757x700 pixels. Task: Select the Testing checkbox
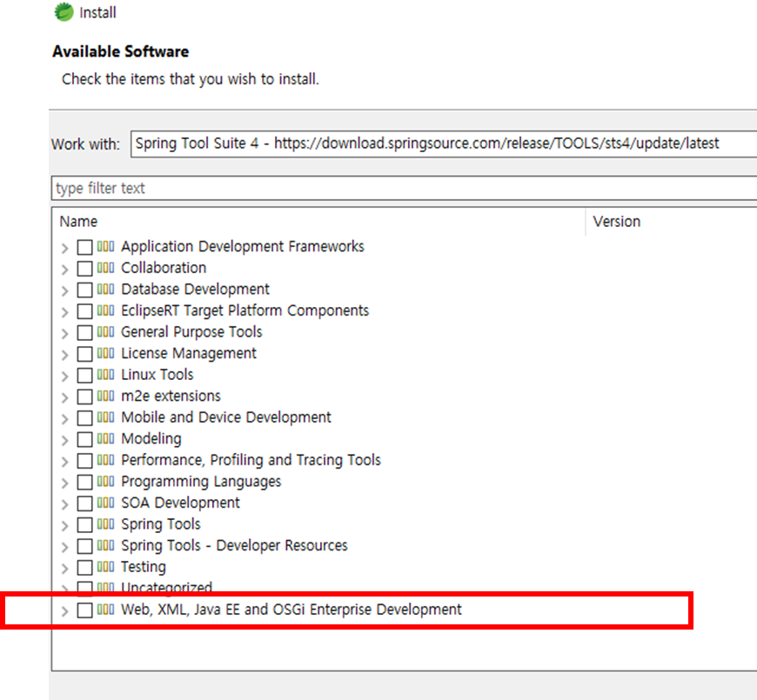[84, 567]
